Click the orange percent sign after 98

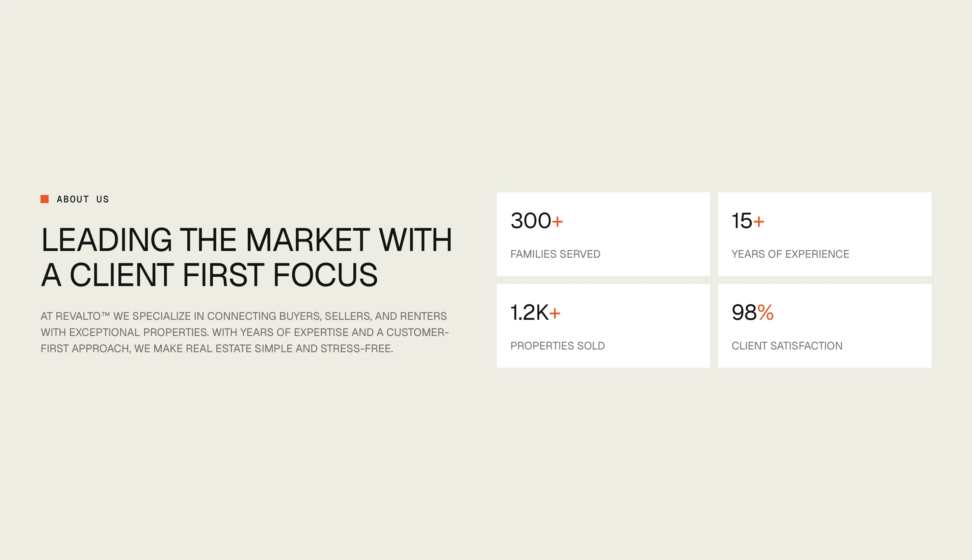[x=766, y=312]
